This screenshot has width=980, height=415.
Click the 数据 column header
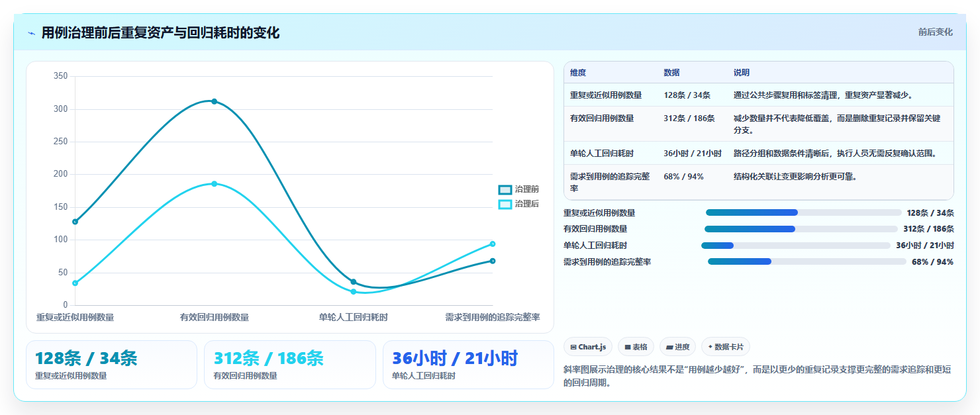pos(671,73)
